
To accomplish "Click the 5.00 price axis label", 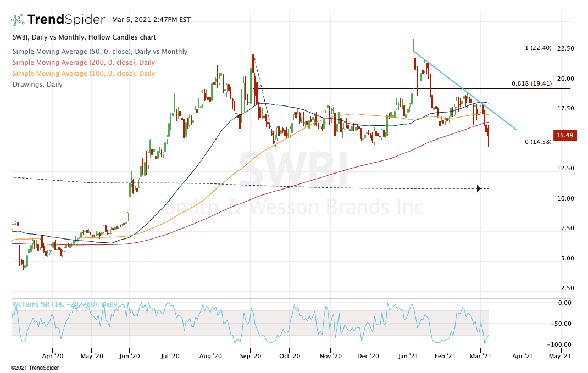I will [x=567, y=258].
